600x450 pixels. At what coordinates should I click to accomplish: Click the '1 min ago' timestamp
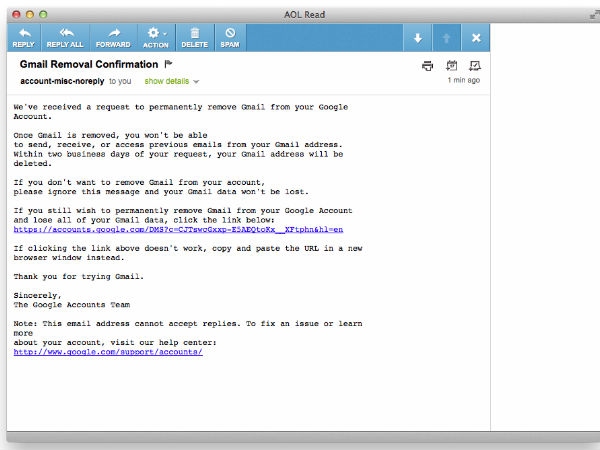[x=464, y=80]
